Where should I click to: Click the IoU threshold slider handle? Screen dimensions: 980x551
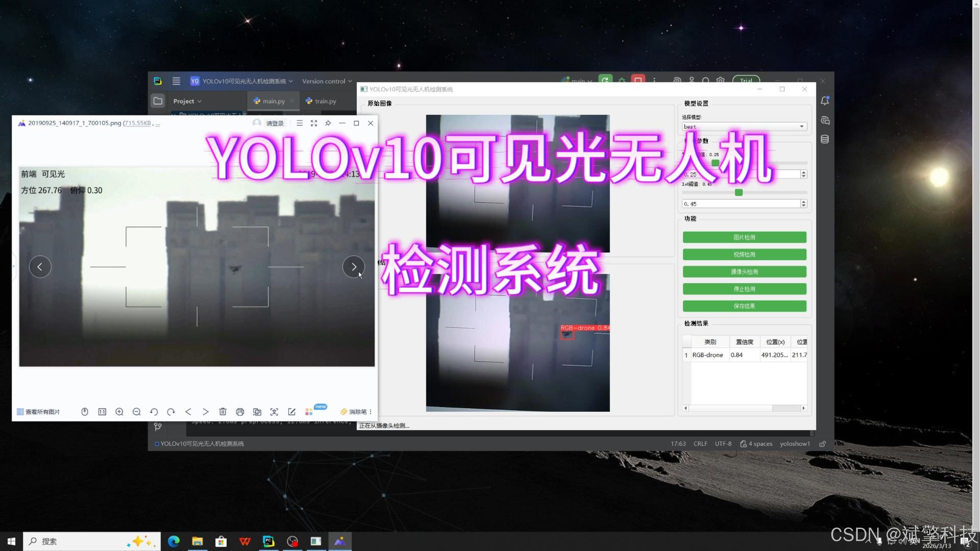pos(738,192)
